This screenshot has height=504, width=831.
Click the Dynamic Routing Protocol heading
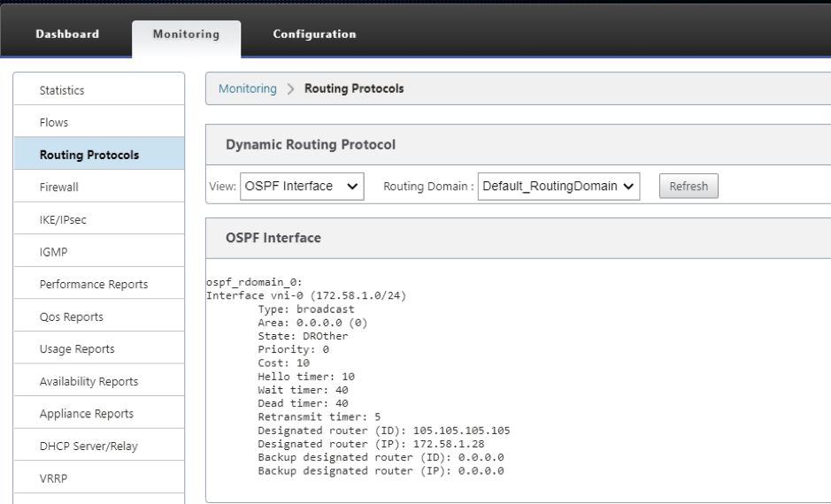[x=311, y=144]
